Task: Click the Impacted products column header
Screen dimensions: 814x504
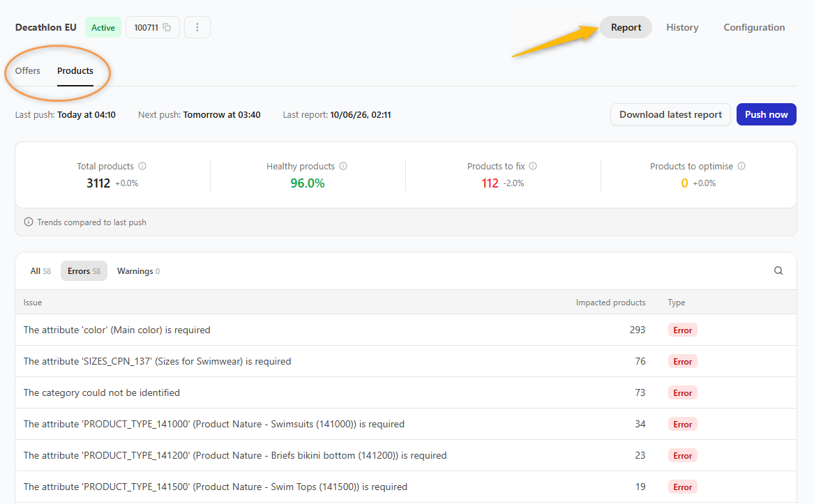Action: pos(610,303)
